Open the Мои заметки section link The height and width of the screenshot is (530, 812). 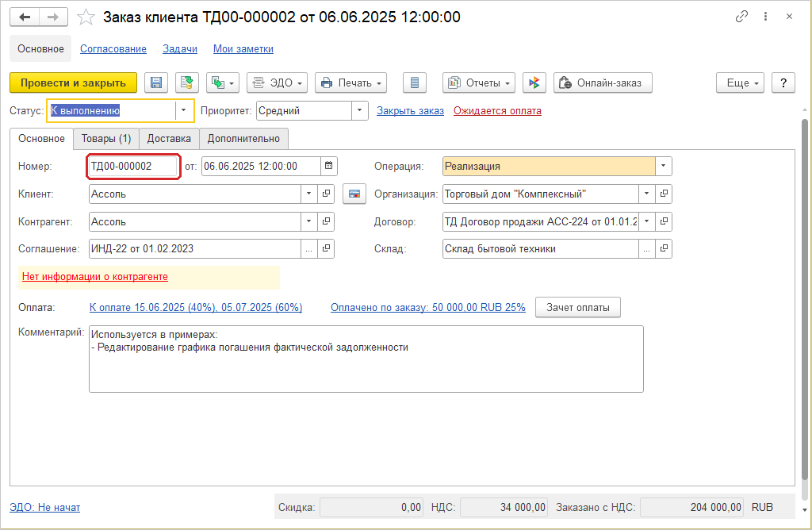coord(243,48)
